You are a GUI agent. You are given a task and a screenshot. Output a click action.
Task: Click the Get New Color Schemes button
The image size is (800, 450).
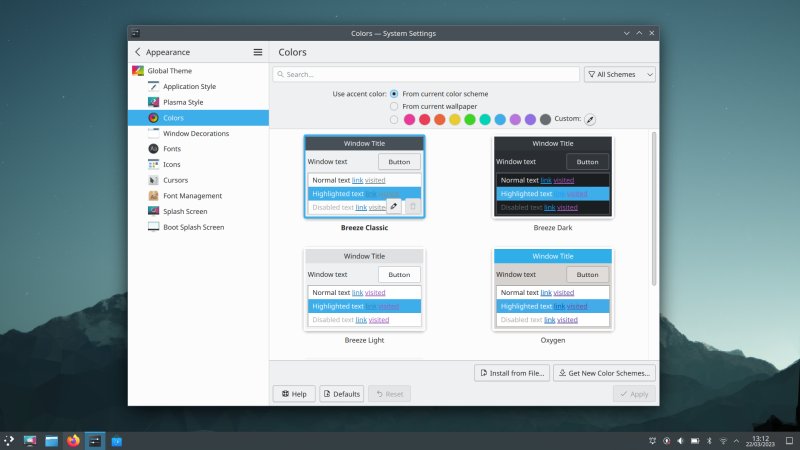(x=605, y=373)
